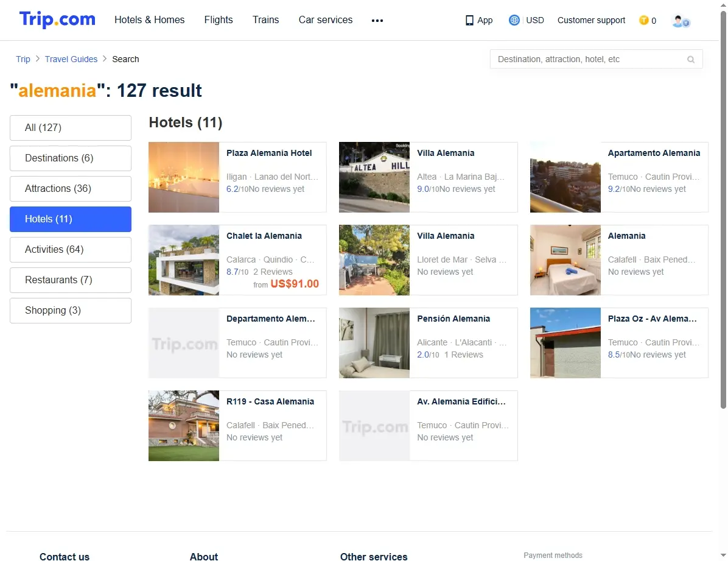Open the Chalet la Alemania photo
728x561 pixels.
pos(184,260)
